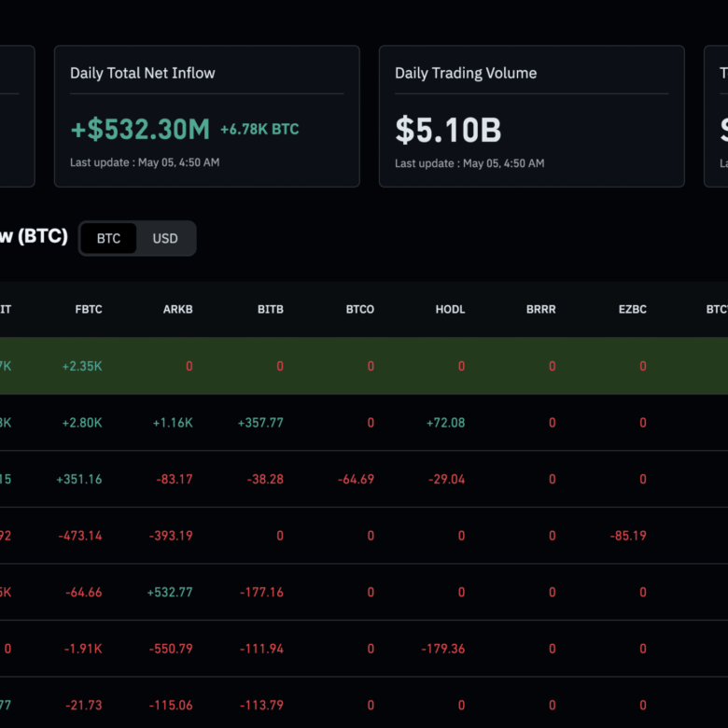Image resolution: width=728 pixels, height=728 pixels.
Task: Switch the flow table to USD
Action: (165, 238)
